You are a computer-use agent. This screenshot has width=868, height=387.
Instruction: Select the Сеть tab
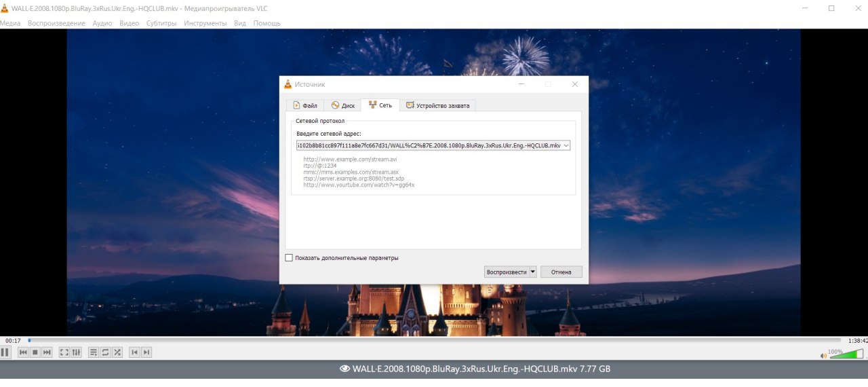(380, 105)
